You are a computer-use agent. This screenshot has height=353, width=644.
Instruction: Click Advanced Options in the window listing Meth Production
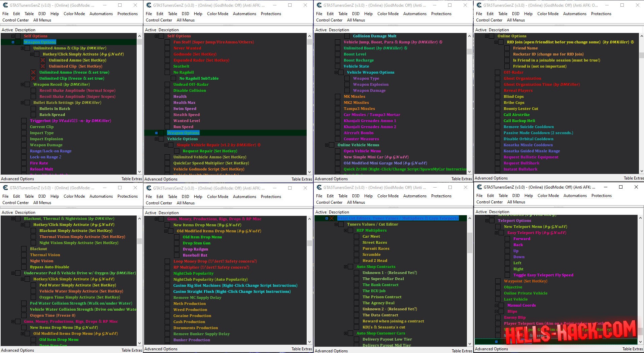click(x=161, y=349)
